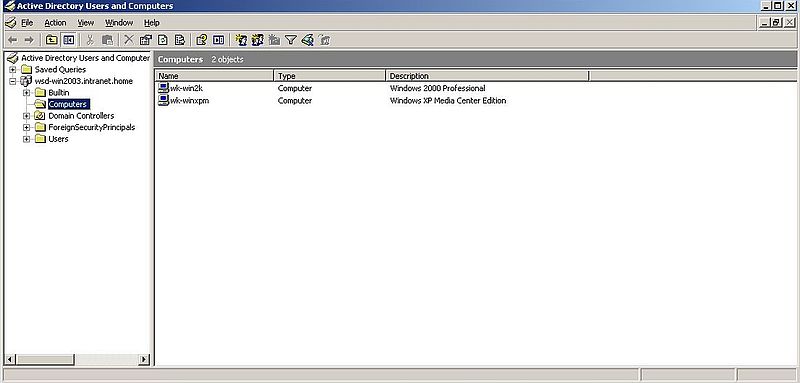
Task: Click the tree pane scroll-left arrow
Action: [10, 360]
